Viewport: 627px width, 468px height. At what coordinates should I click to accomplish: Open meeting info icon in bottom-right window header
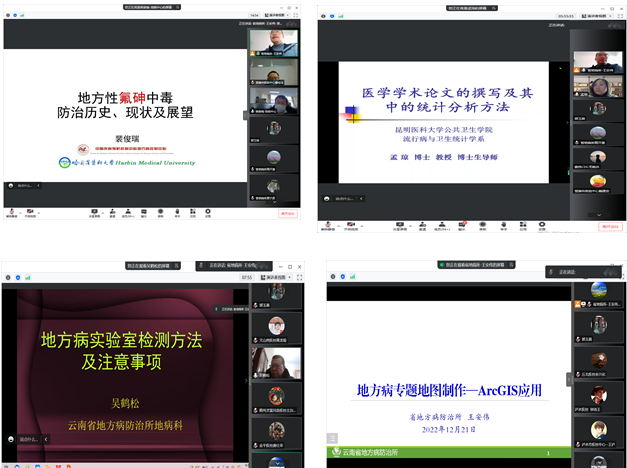tap(333, 276)
